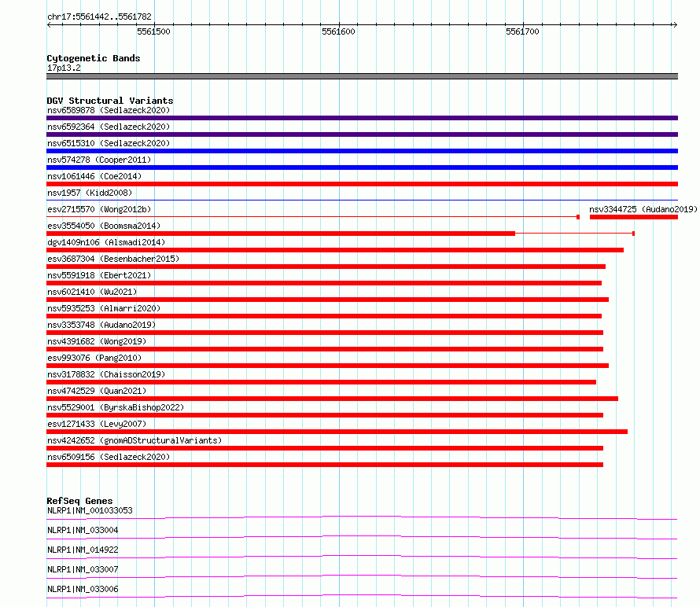Click the red bar under nsv6509156
Viewport: 700px width, 607px height.
click(x=325, y=465)
